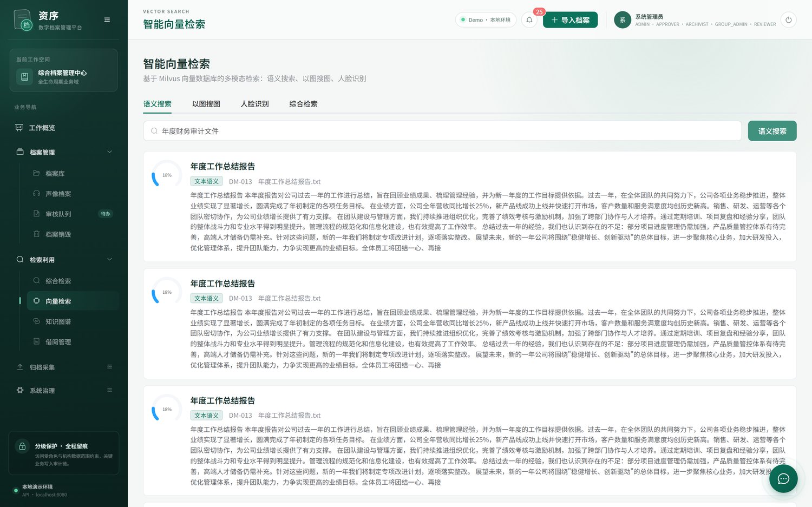Switch to the 以图搜图 tab
Screen dimensions: 812x507
point(206,104)
